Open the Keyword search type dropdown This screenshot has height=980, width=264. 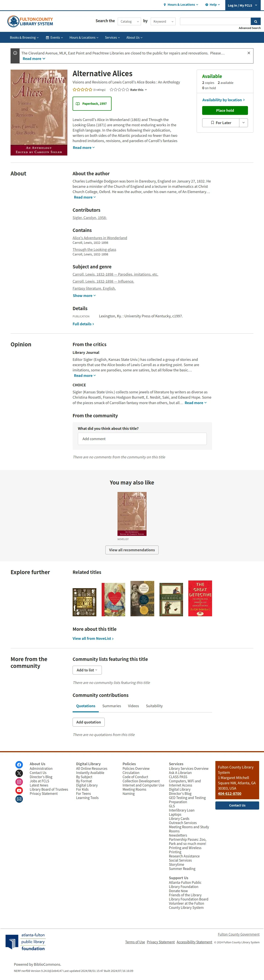(163, 21)
